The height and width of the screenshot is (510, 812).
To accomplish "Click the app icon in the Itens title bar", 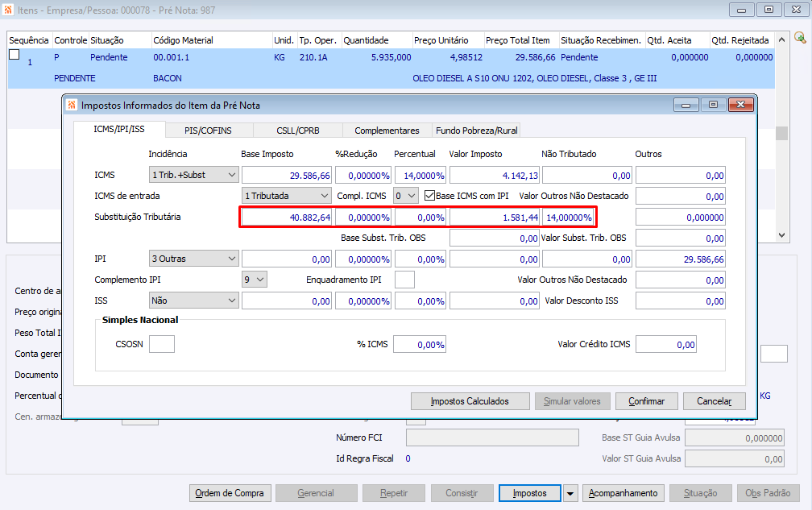I will [10, 9].
